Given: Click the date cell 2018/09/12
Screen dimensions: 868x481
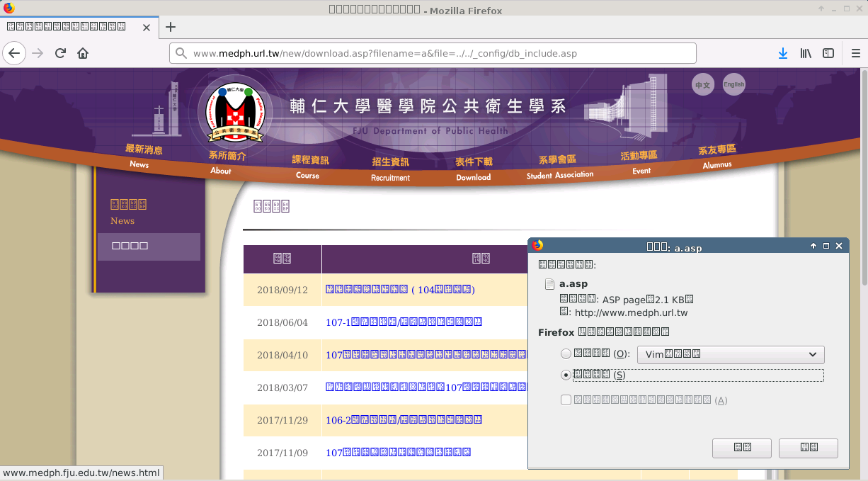Looking at the screenshot, I should [282, 290].
